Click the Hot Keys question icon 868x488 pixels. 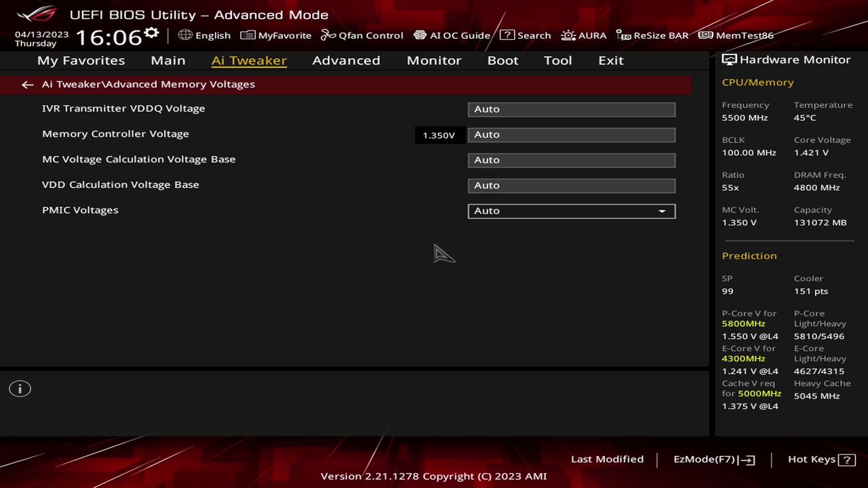(x=846, y=460)
